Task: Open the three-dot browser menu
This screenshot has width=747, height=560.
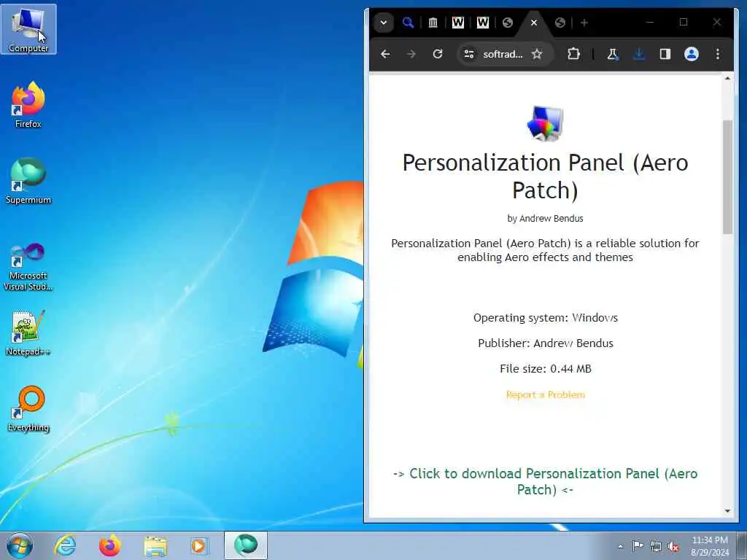Action: (x=718, y=54)
